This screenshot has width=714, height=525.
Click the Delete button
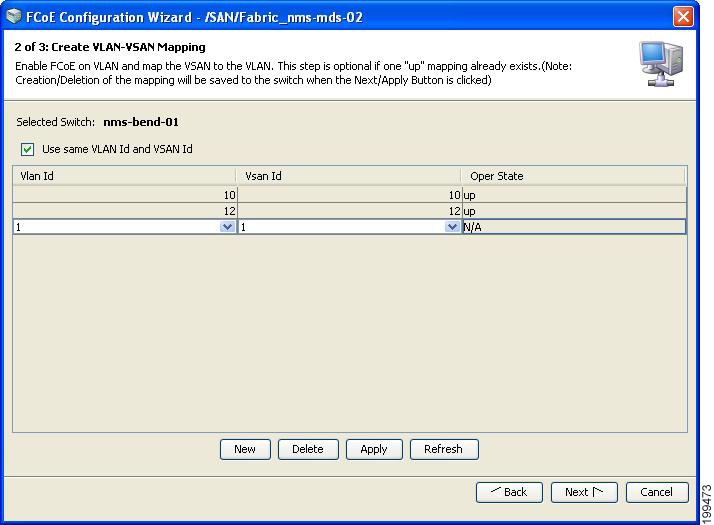click(x=308, y=449)
